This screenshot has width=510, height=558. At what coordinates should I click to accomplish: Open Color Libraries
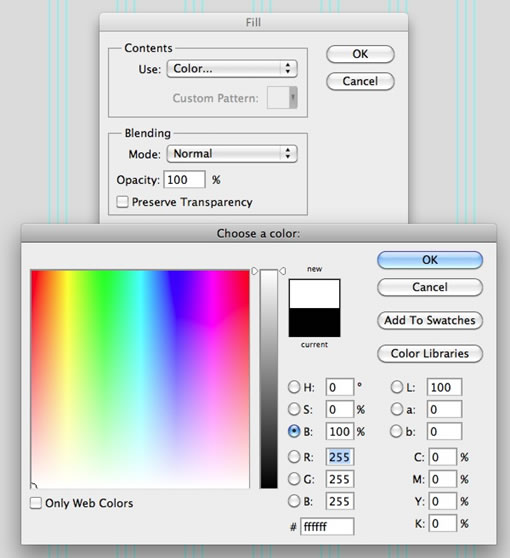(x=430, y=353)
